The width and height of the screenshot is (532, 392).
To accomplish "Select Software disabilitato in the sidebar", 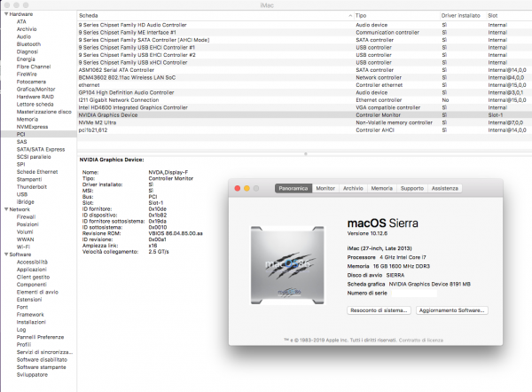I will (42, 359).
